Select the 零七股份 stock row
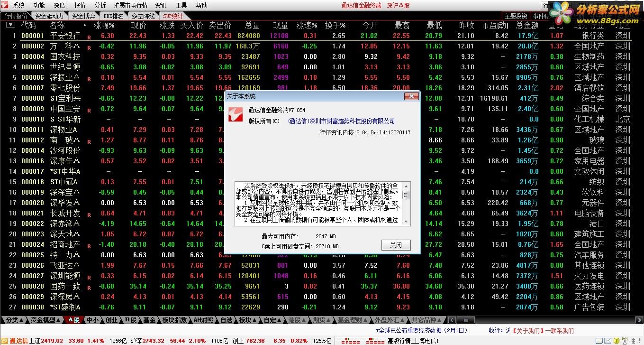644x345 pixels. 316,88
